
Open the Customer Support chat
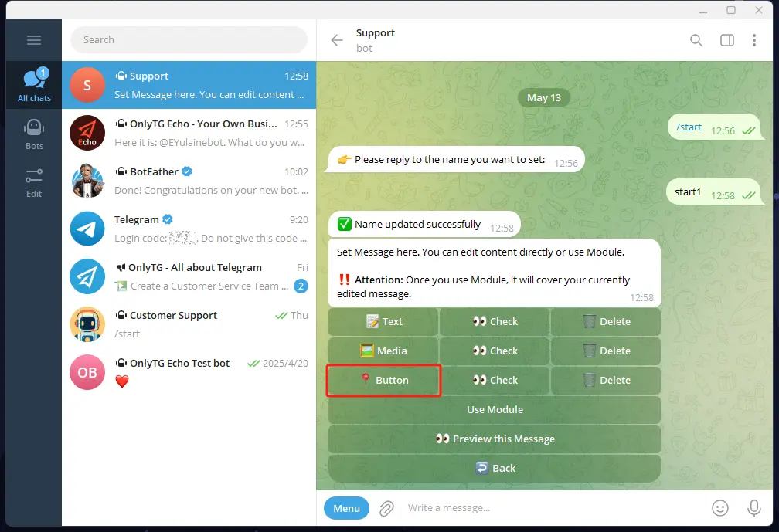click(189, 324)
